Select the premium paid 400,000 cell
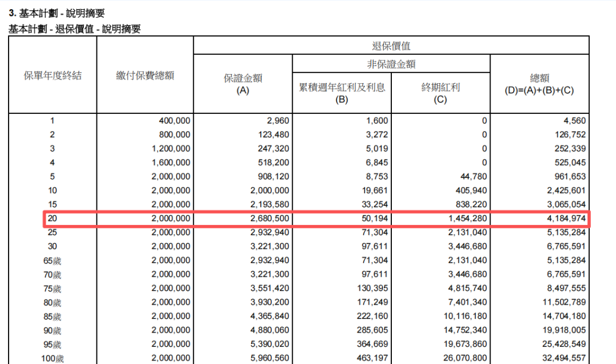Image resolution: width=616 pixels, height=364 pixels. (175, 121)
